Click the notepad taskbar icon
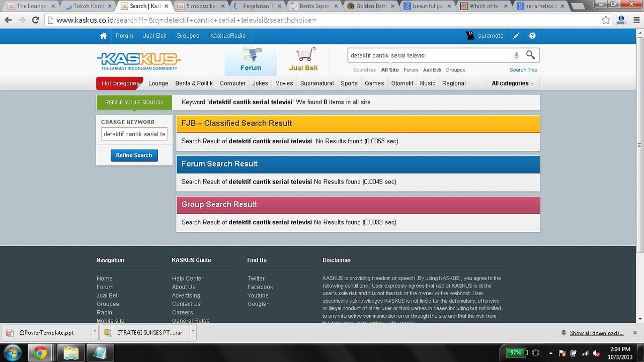This screenshot has width=644, height=362. tap(100, 353)
